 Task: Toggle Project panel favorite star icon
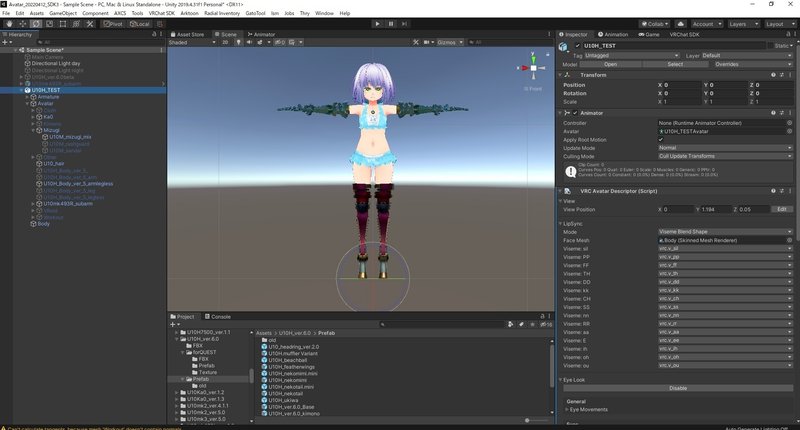point(532,324)
